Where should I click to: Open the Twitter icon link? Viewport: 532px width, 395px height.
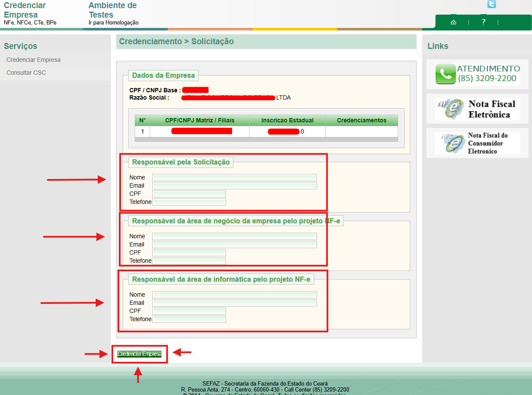(491, 4)
